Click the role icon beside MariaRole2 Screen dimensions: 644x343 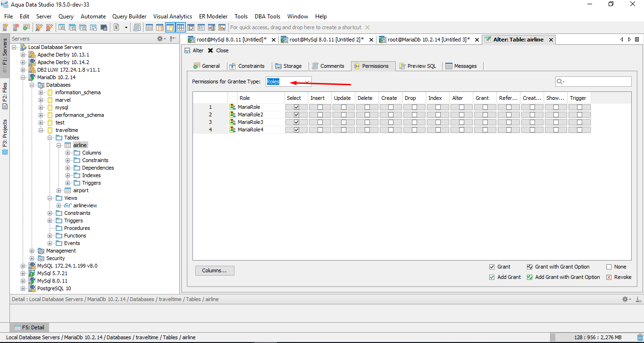(x=233, y=114)
